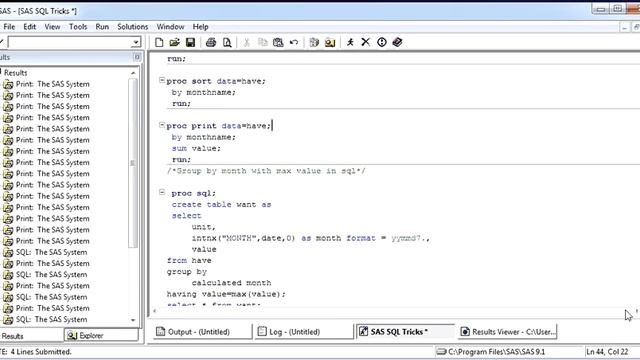Click the 'calculated month' code line
This screenshot has height=360, width=640.
coord(231,283)
